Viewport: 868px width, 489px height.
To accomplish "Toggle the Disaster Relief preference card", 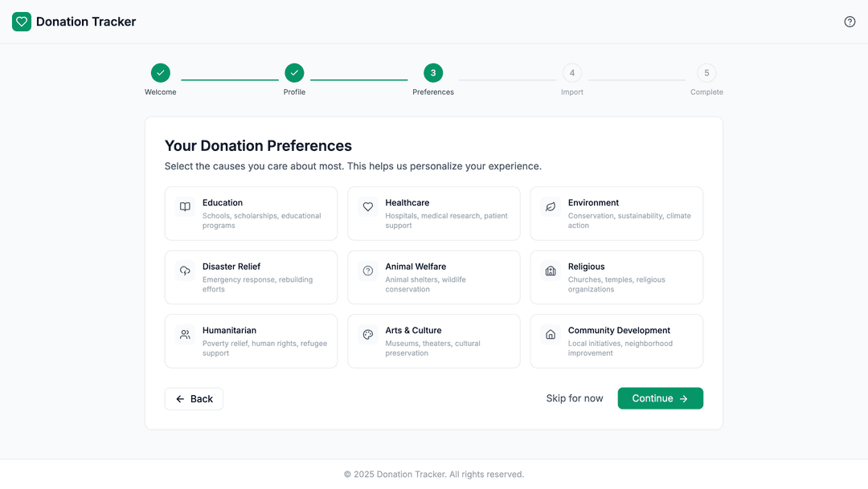I will (x=251, y=277).
